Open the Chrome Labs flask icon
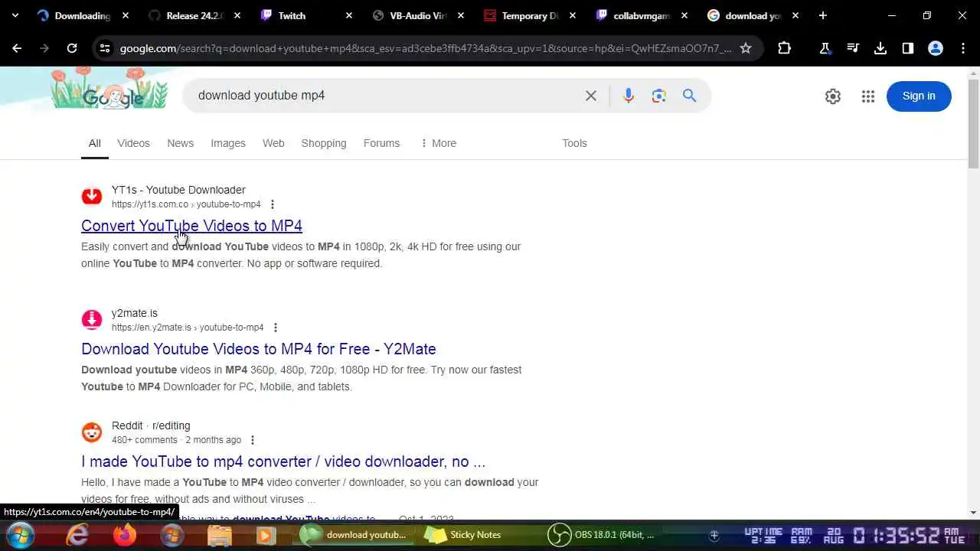The width and height of the screenshot is (980, 551). coord(825,48)
